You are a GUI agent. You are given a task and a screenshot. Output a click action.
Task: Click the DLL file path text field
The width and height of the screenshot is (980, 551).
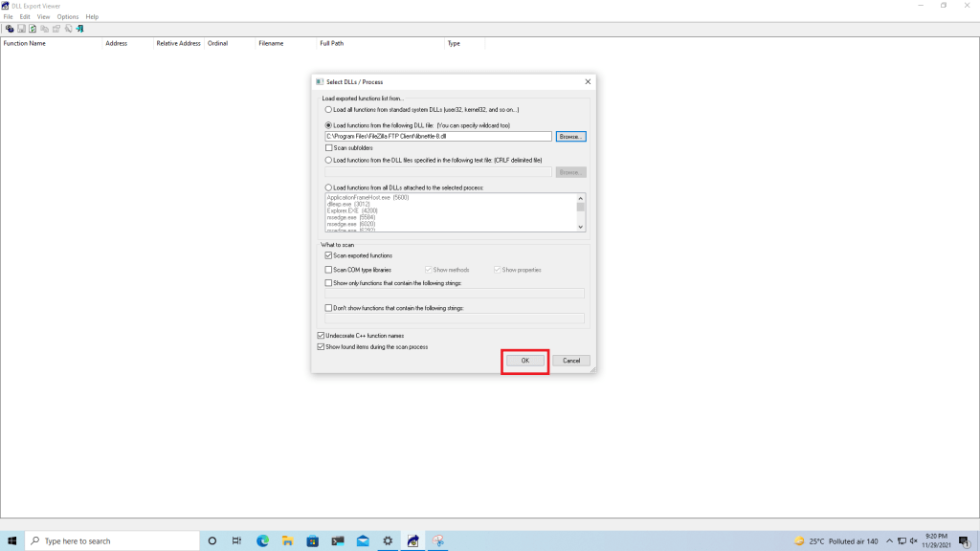tap(438, 137)
